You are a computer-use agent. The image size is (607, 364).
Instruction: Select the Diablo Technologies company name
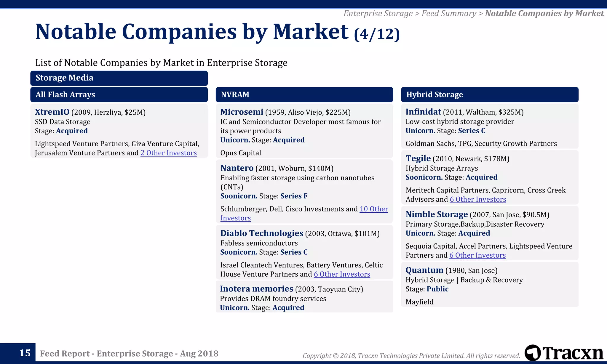click(262, 233)
